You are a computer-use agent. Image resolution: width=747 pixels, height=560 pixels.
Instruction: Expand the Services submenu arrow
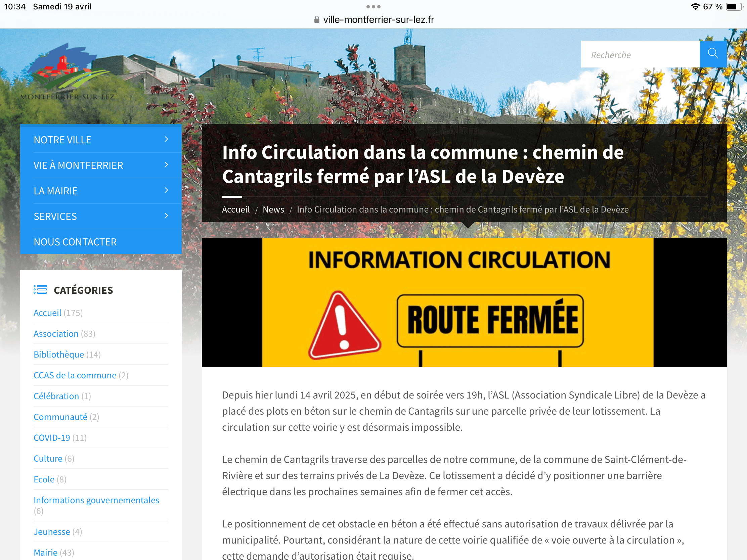pyautogui.click(x=166, y=216)
